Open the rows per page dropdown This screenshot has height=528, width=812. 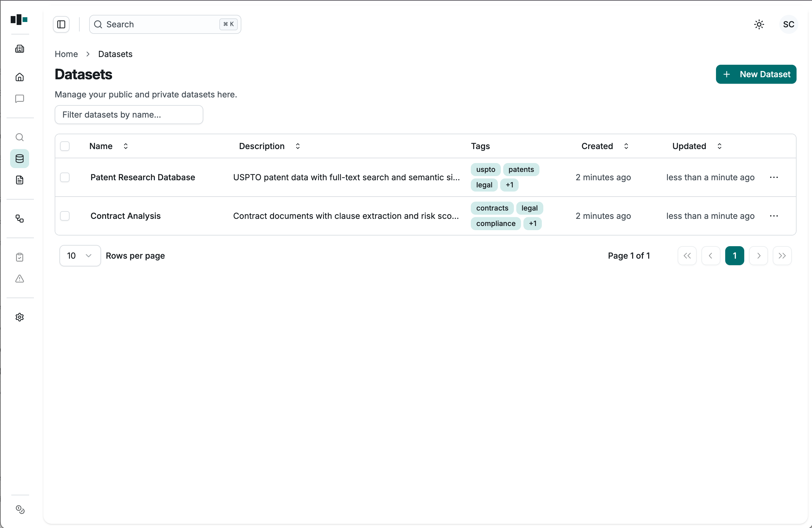pyautogui.click(x=79, y=255)
